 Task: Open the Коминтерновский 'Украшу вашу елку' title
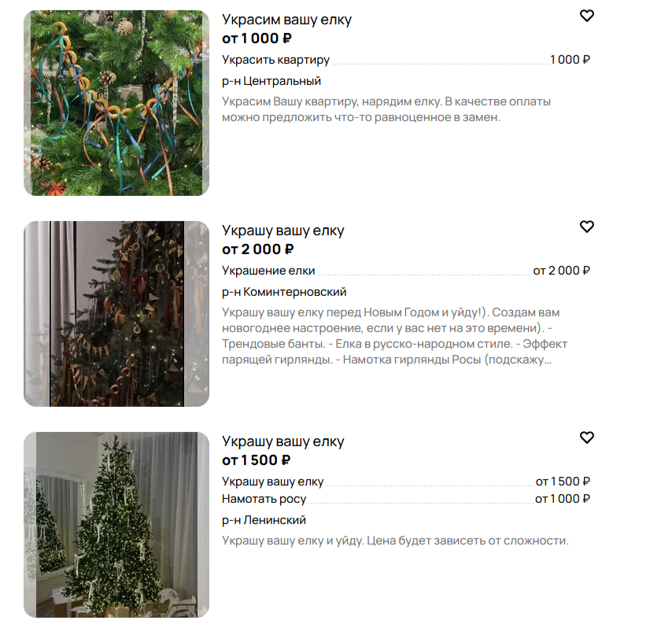click(x=282, y=231)
